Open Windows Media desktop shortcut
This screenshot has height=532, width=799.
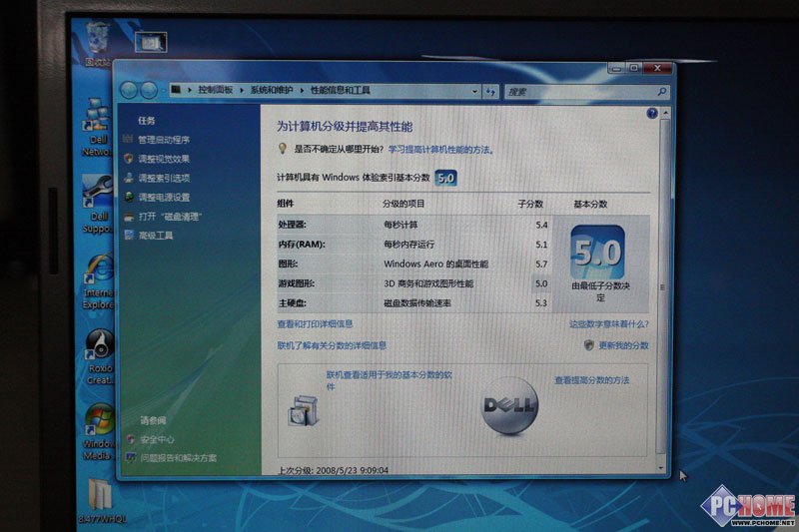click(x=98, y=432)
